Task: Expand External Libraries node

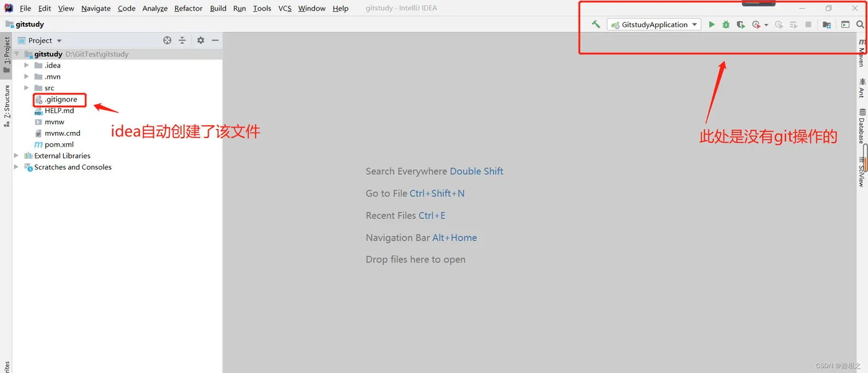Action: (x=17, y=156)
